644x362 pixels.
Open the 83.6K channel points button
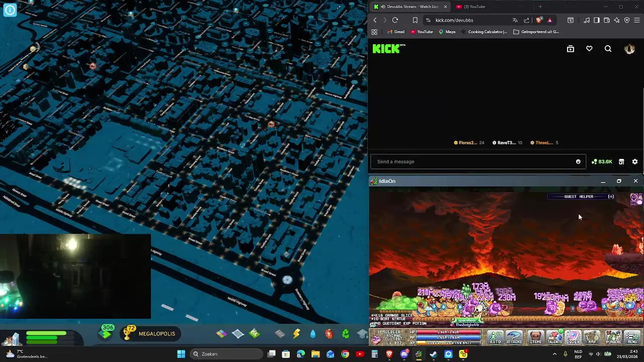602,161
